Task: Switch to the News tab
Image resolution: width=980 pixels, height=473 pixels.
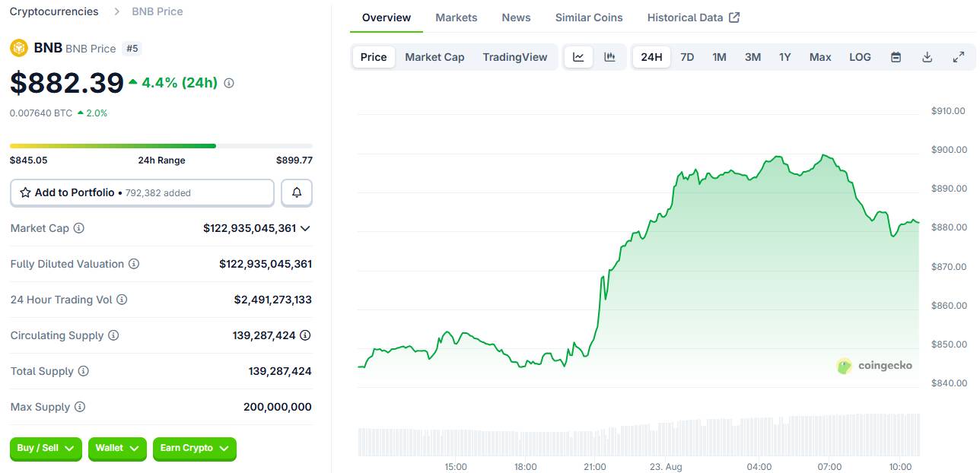Action: [516, 17]
